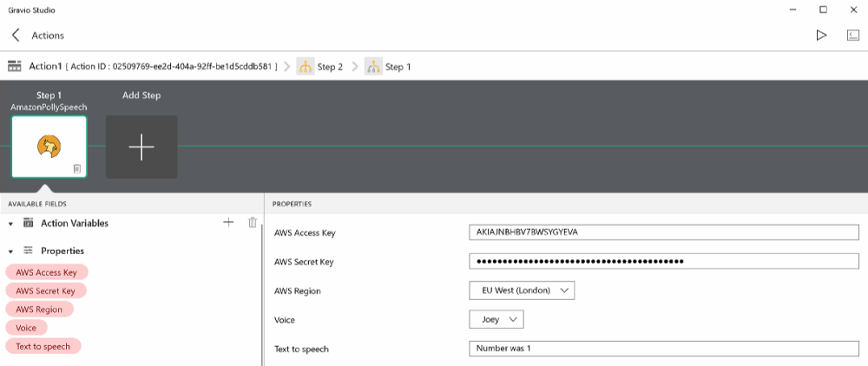The height and width of the screenshot is (366, 868).
Task: Open the Voice dropdown showing Joey
Action: click(x=496, y=319)
